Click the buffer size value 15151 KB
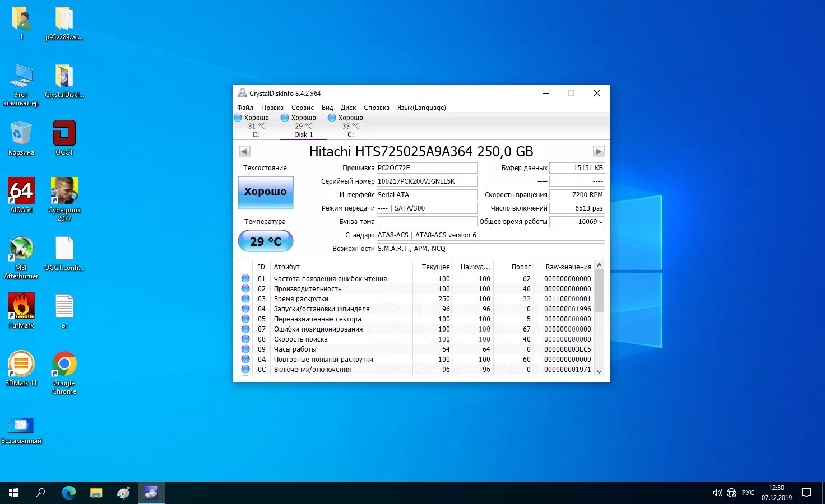This screenshot has width=825, height=504. click(x=577, y=168)
